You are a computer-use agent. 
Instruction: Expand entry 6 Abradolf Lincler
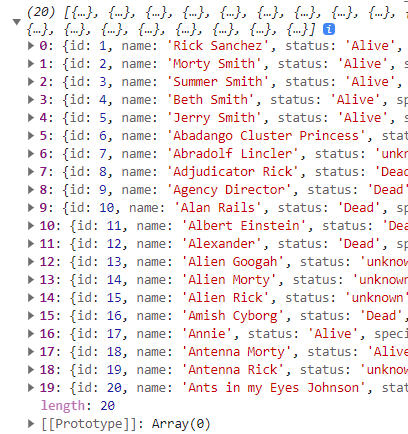31,153
